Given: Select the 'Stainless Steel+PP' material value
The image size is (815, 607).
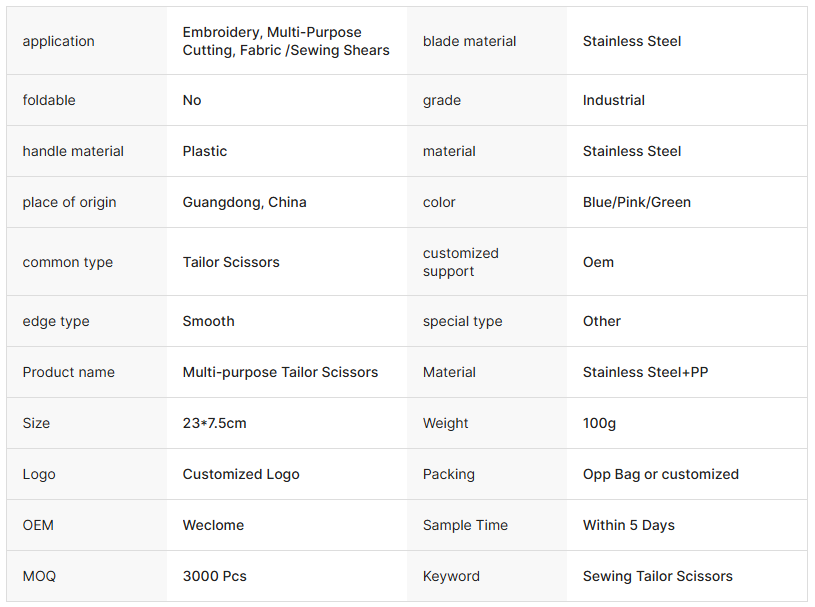Looking at the screenshot, I should click(646, 372).
